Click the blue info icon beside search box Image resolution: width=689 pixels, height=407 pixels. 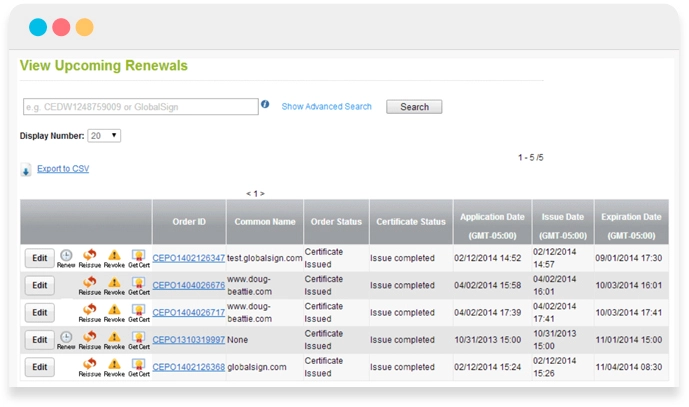point(265,105)
